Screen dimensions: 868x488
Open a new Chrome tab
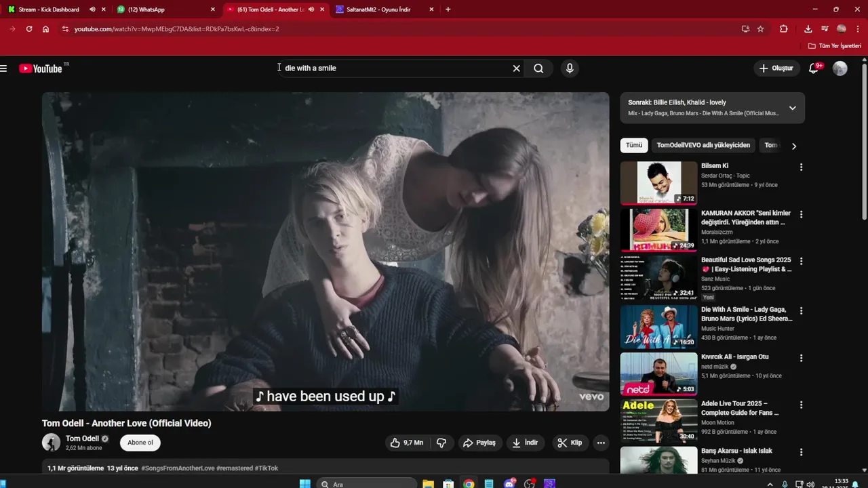tap(448, 9)
